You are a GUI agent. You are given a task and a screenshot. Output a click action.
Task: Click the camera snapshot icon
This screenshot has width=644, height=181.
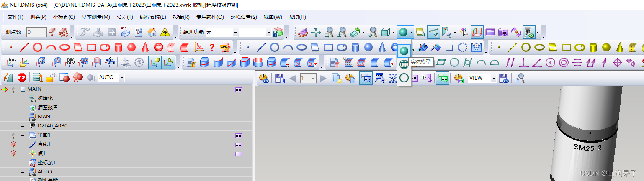503,32
